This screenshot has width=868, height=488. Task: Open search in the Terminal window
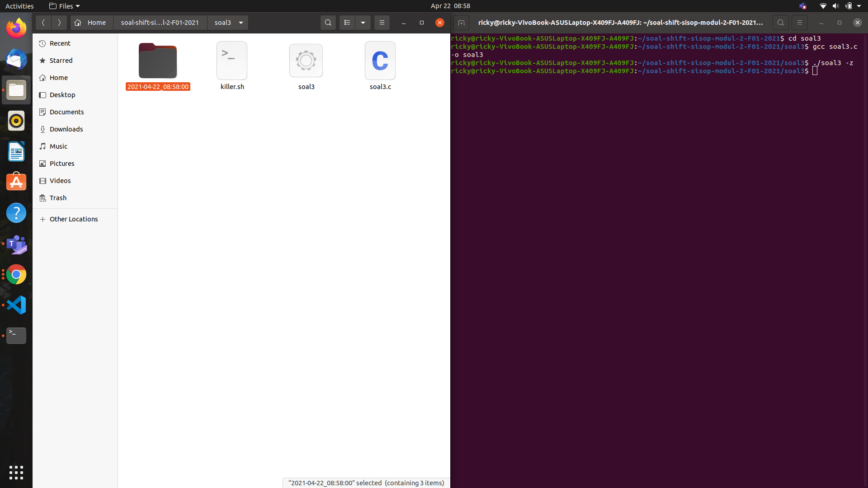781,23
